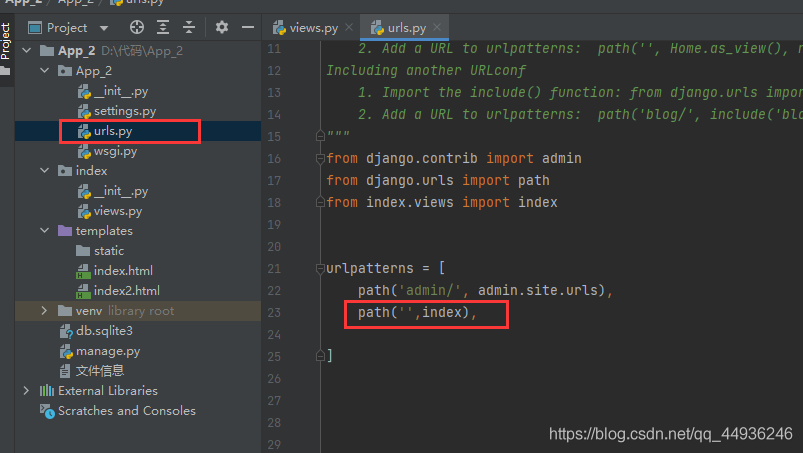Close the urls.py tab
This screenshot has width=803, height=453.
[x=437, y=27]
